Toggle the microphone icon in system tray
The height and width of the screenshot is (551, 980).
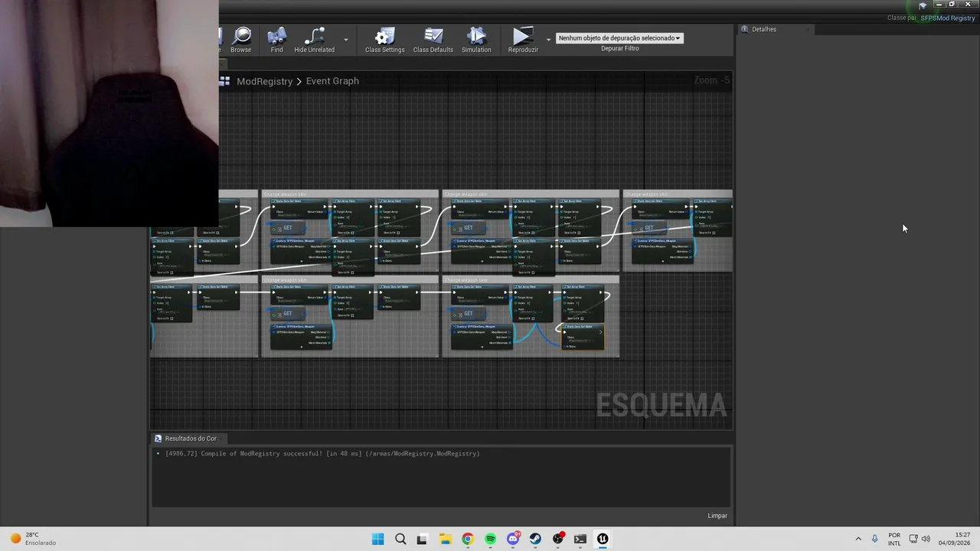click(x=874, y=539)
